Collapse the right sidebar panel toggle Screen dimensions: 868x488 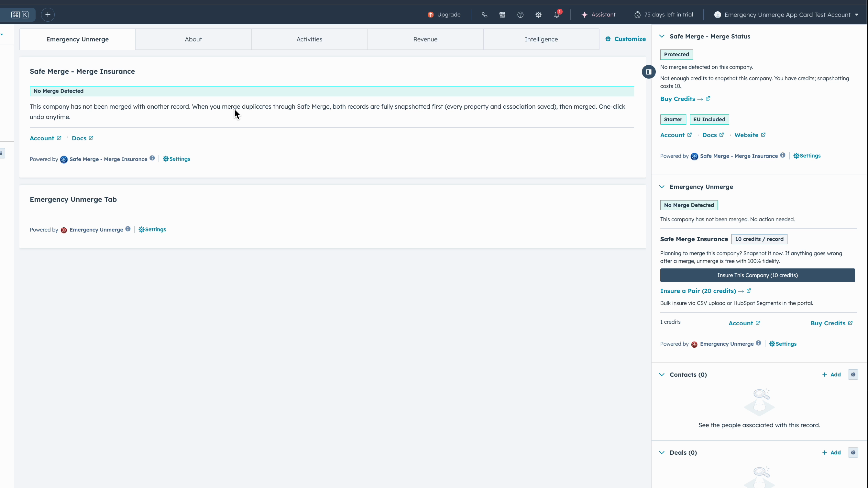click(x=648, y=72)
